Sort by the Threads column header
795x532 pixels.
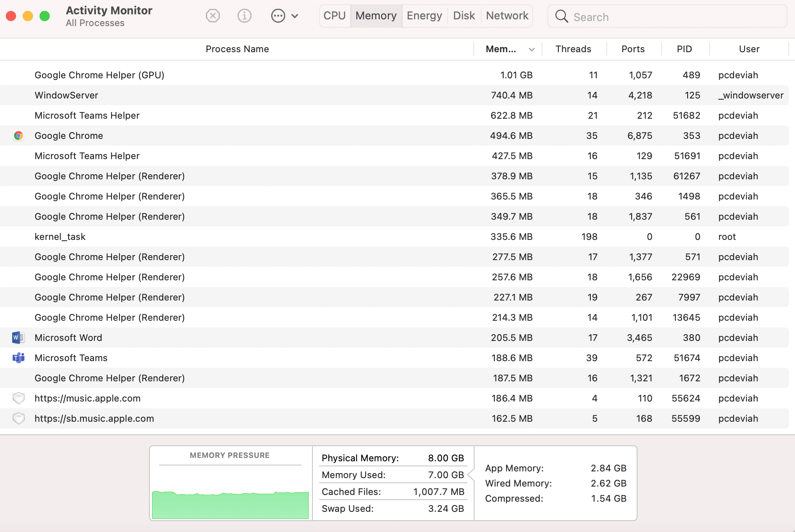point(573,49)
